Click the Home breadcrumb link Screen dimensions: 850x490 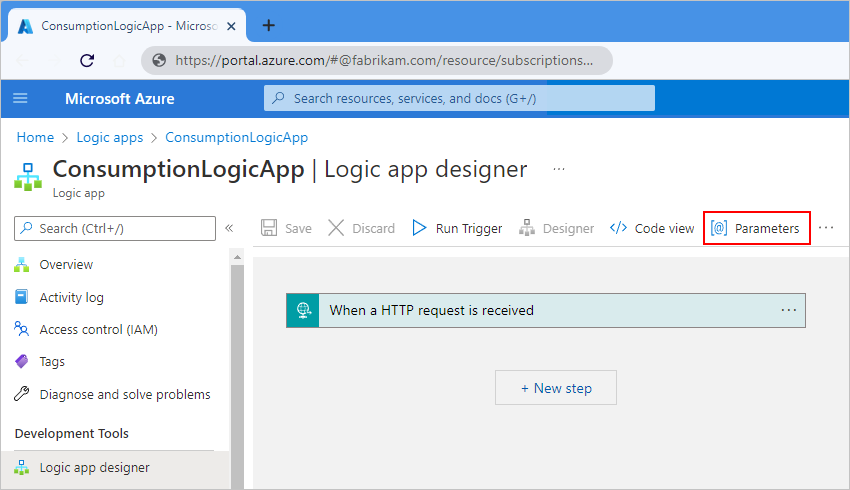tap(35, 138)
